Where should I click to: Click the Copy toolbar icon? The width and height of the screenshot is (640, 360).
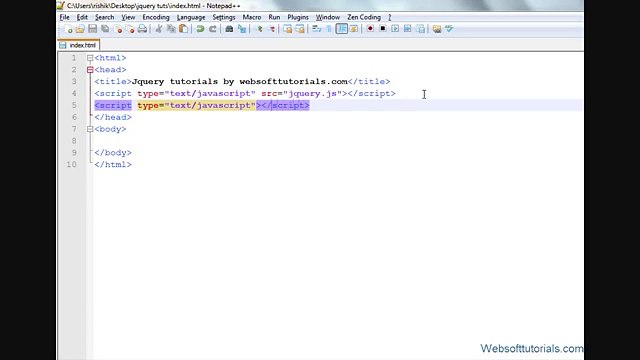[x=171, y=29]
